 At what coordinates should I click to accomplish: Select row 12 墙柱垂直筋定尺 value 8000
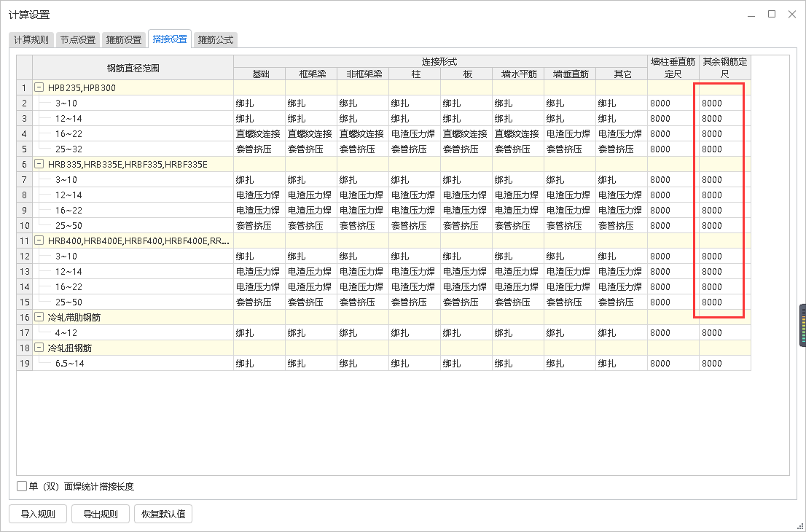673,256
